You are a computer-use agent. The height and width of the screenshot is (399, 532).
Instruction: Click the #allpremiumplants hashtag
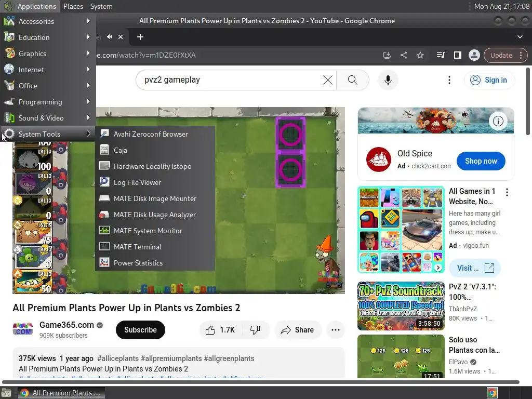(171, 358)
